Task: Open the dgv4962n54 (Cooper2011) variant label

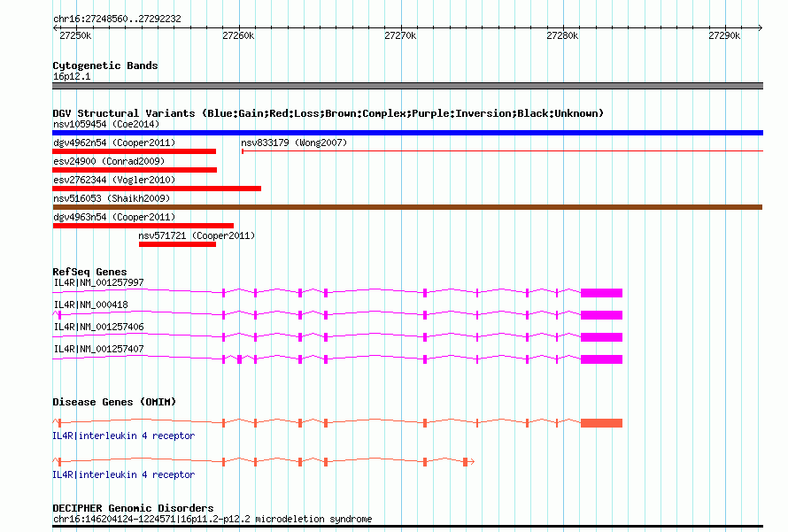Action: pyautogui.click(x=114, y=143)
